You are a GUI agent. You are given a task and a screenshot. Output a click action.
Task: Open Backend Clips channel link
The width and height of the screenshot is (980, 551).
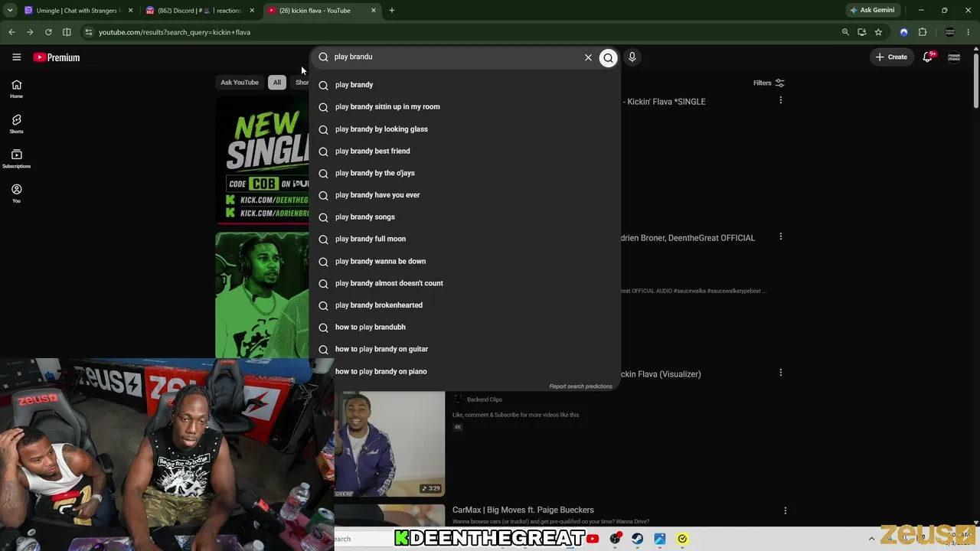[x=484, y=399]
